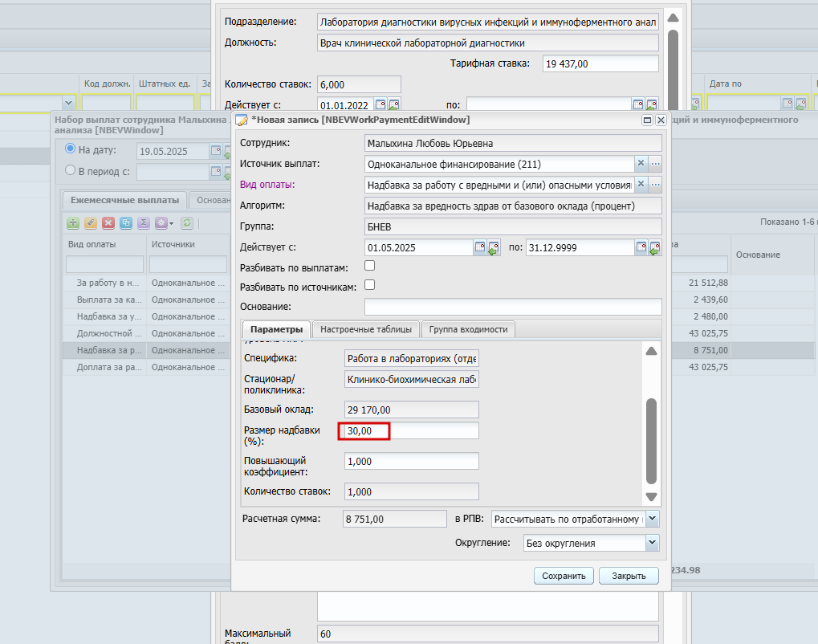
Task: Click the orange pencil edit icon in the NBEVWindow toolbar
Action: (x=91, y=223)
